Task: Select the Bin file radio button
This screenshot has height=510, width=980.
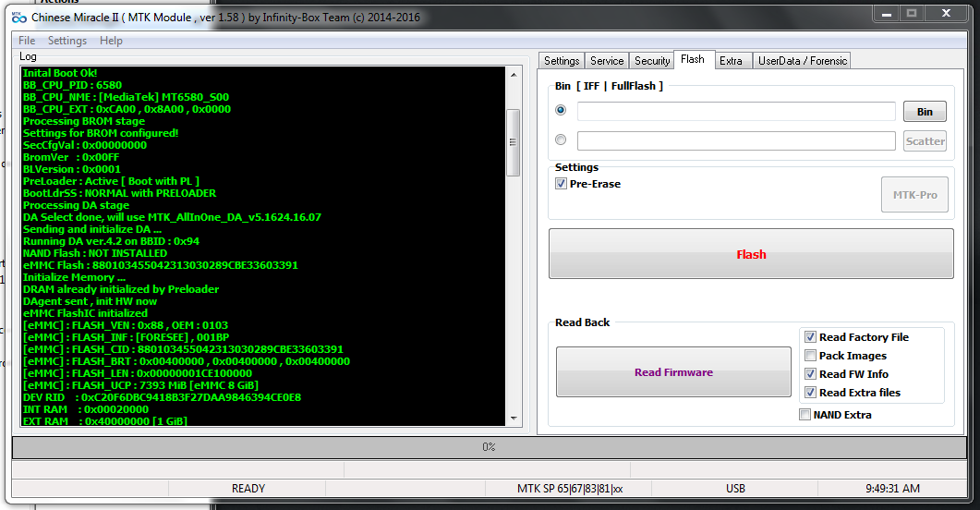Action: point(561,110)
